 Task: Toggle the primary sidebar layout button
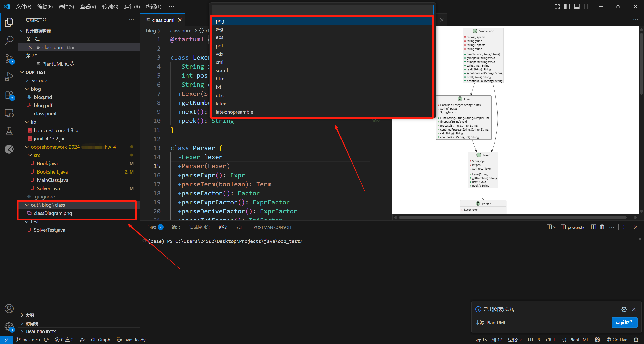567,7
